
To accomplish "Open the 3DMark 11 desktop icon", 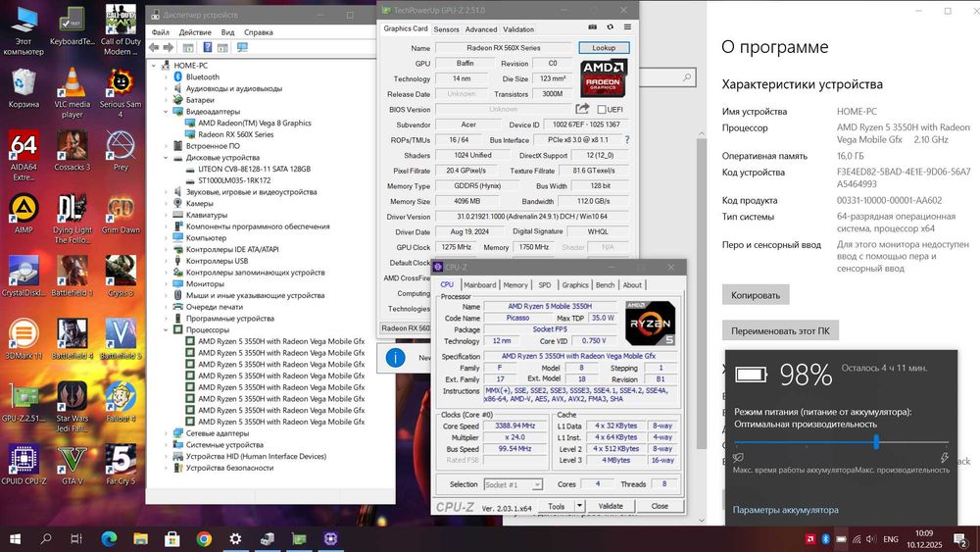I will pyautogui.click(x=24, y=339).
